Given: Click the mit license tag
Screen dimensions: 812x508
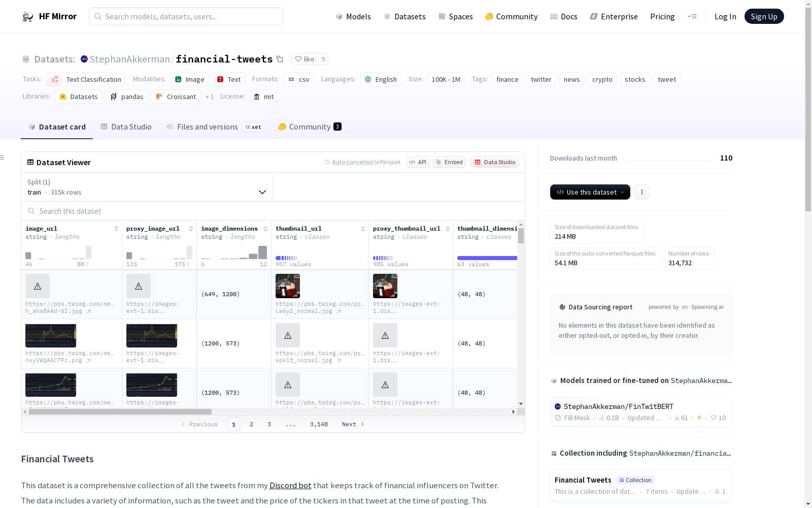Looking at the screenshot, I should [264, 97].
